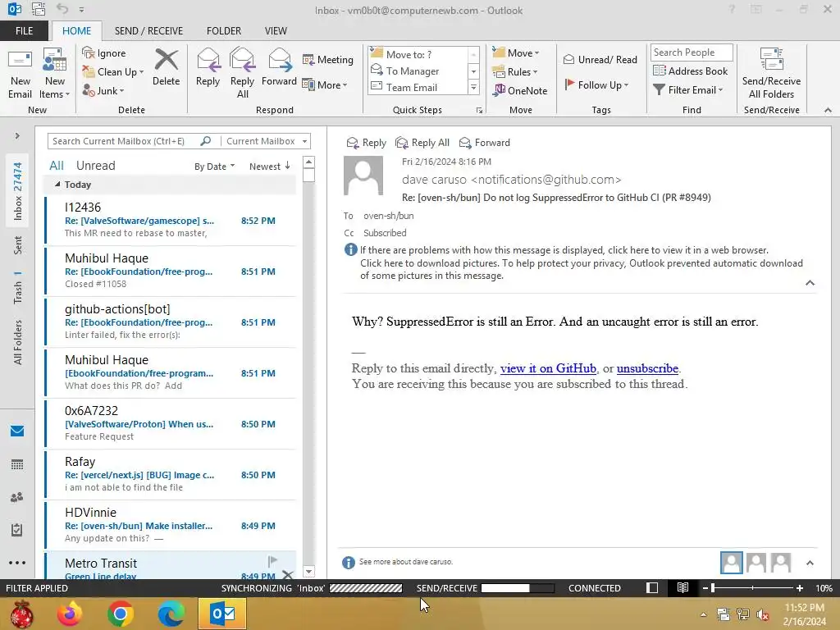The width and height of the screenshot is (840, 630).
Task: Click the Search People field
Action: (x=691, y=52)
